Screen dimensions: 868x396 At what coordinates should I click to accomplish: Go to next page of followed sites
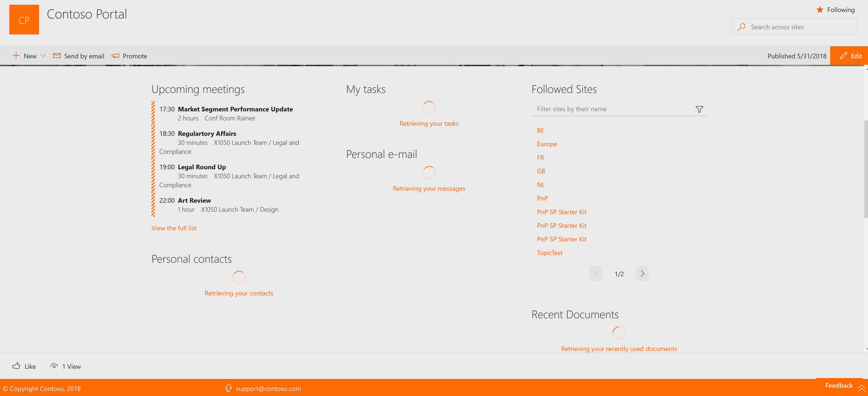[x=642, y=273]
